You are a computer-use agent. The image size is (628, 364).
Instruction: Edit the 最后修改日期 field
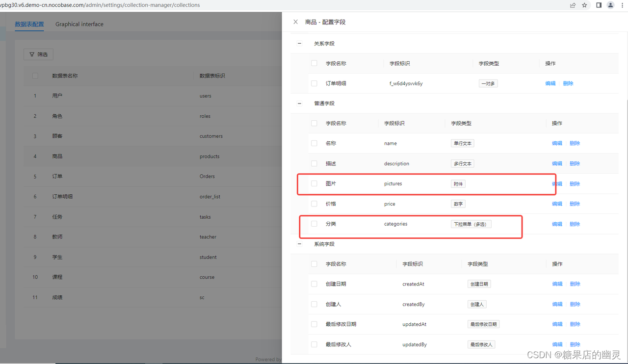click(x=557, y=324)
